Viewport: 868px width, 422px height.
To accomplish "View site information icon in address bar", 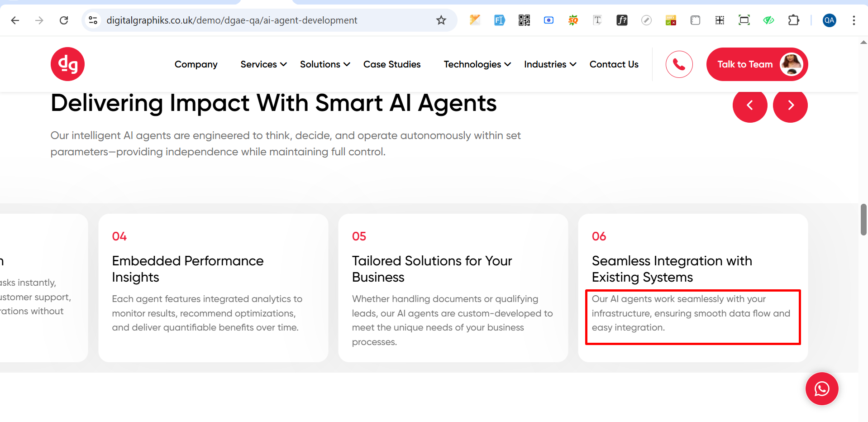I will click(93, 20).
